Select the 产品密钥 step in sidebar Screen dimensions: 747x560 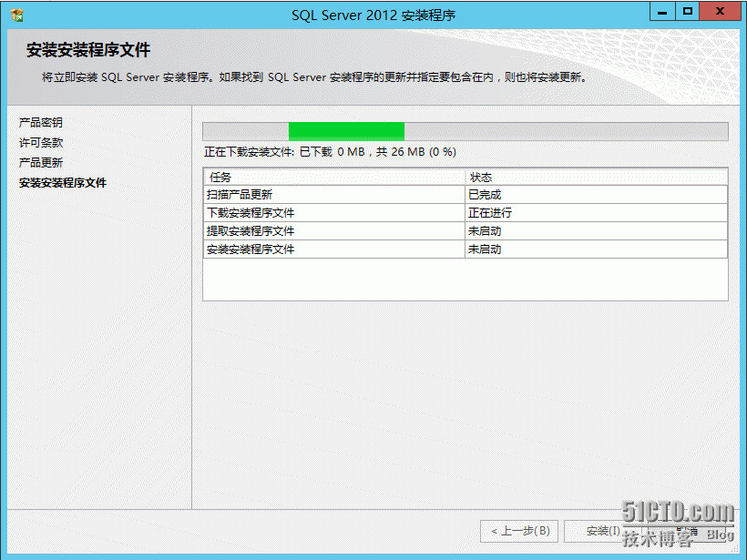tap(41, 122)
